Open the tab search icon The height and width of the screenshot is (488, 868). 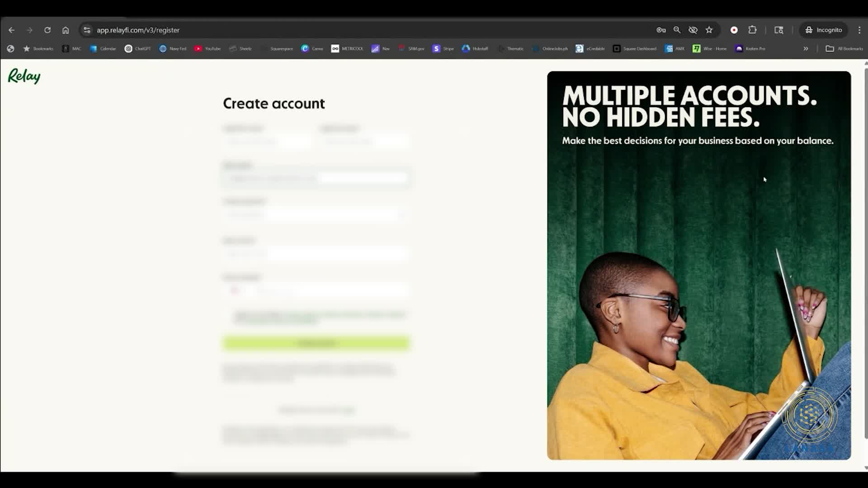pyautogui.click(x=778, y=30)
